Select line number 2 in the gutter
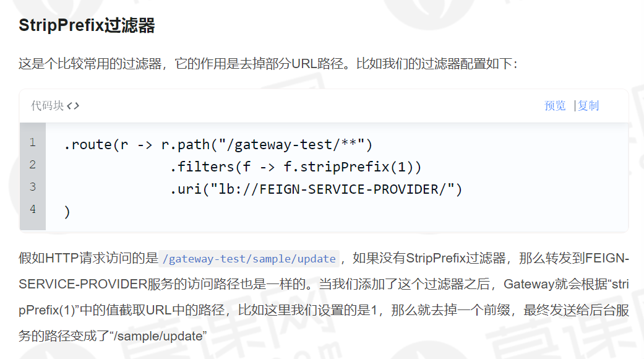The width and height of the screenshot is (644, 359). (32, 165)
